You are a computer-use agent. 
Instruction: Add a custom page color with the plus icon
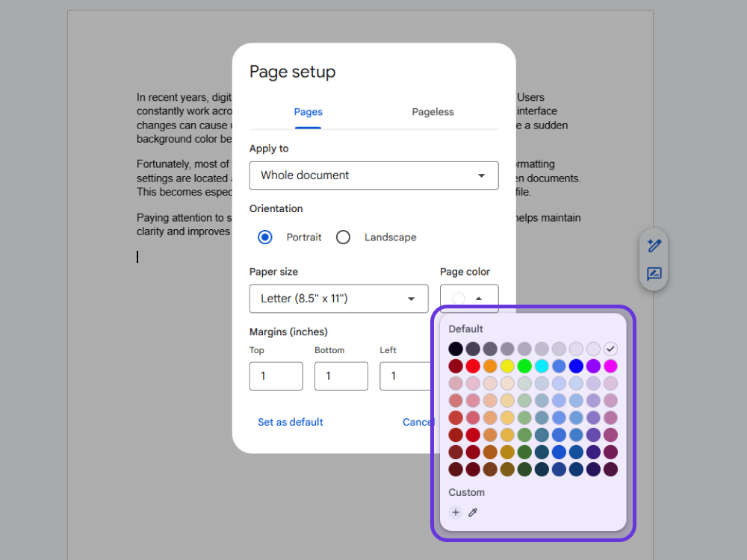click(456, 512)
